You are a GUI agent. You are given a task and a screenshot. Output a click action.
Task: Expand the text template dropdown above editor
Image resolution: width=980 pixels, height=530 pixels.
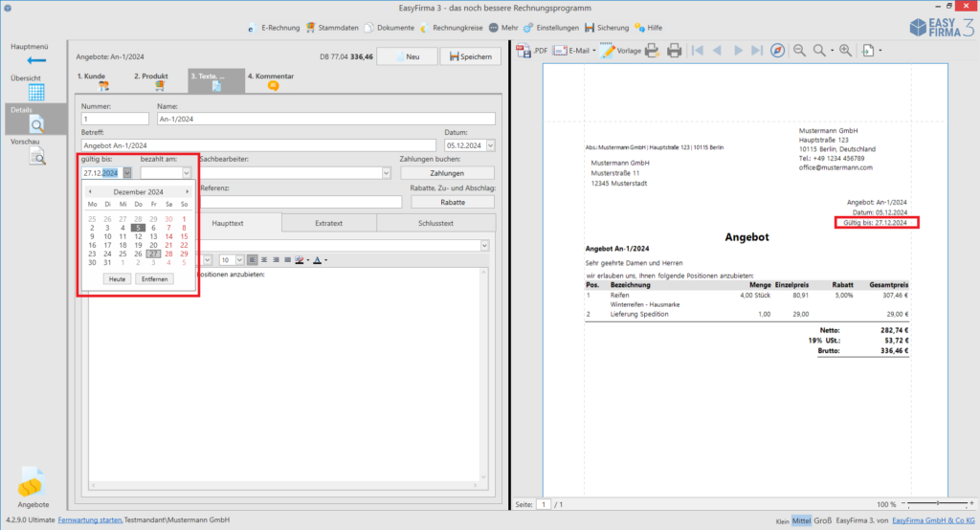tap(484, 246)
